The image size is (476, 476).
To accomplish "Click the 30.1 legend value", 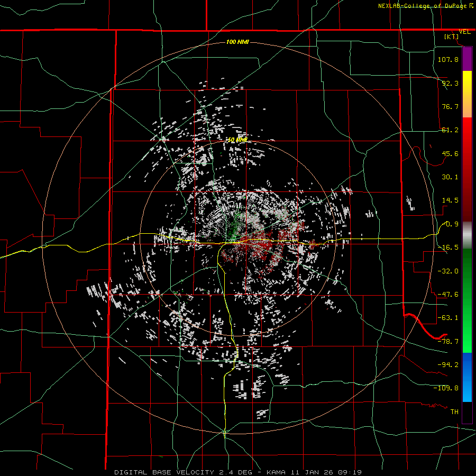I will point(450,177).
